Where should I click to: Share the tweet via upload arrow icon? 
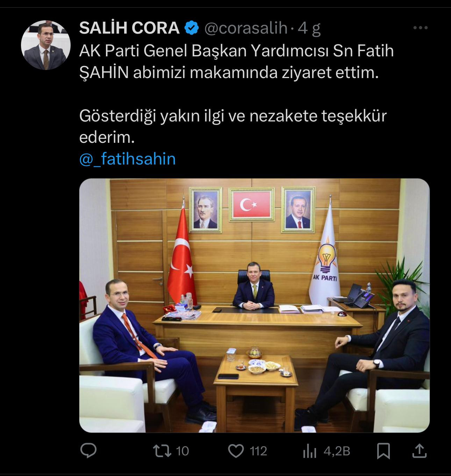click(419, 451)
